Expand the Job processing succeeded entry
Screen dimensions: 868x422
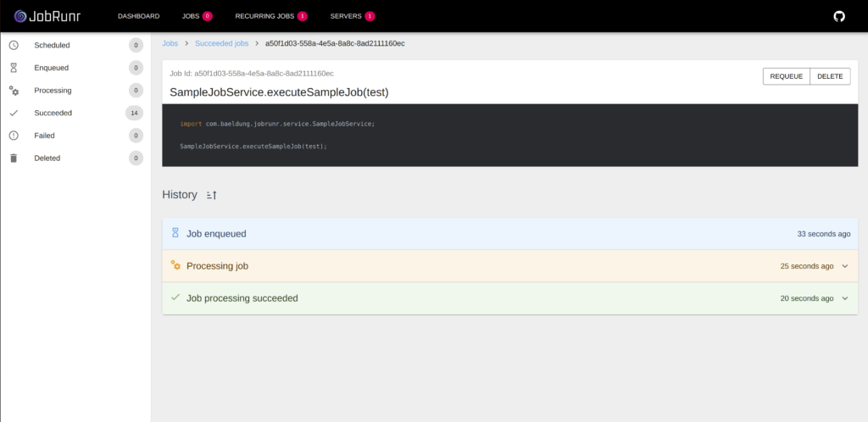(x=844, y=298)
